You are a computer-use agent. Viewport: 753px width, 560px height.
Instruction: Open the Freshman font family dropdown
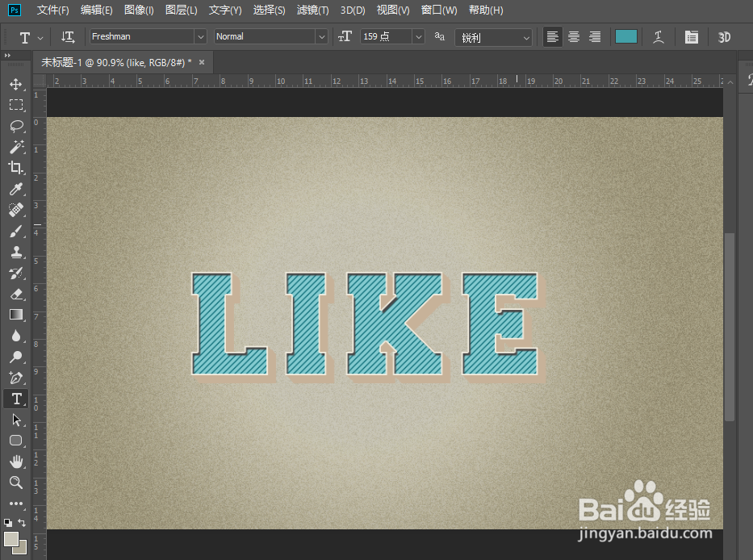pyautogui.click(x=200, y=37)
